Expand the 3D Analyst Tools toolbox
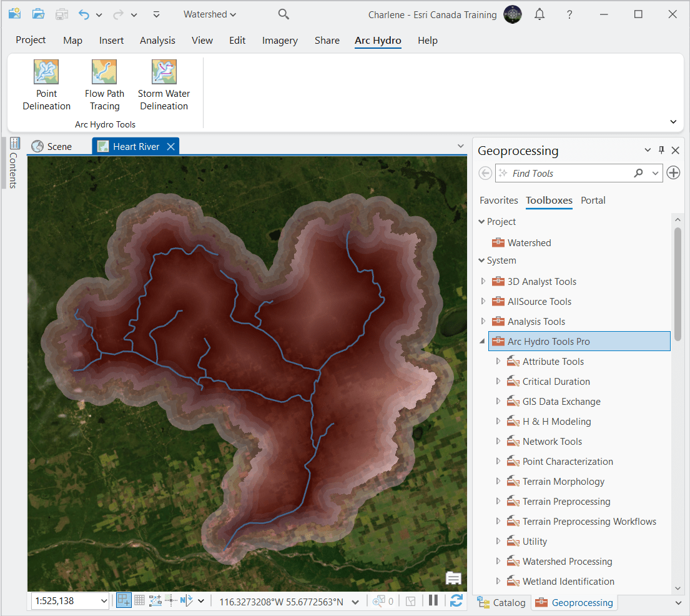The image size is (690, 616). point(483,281)
